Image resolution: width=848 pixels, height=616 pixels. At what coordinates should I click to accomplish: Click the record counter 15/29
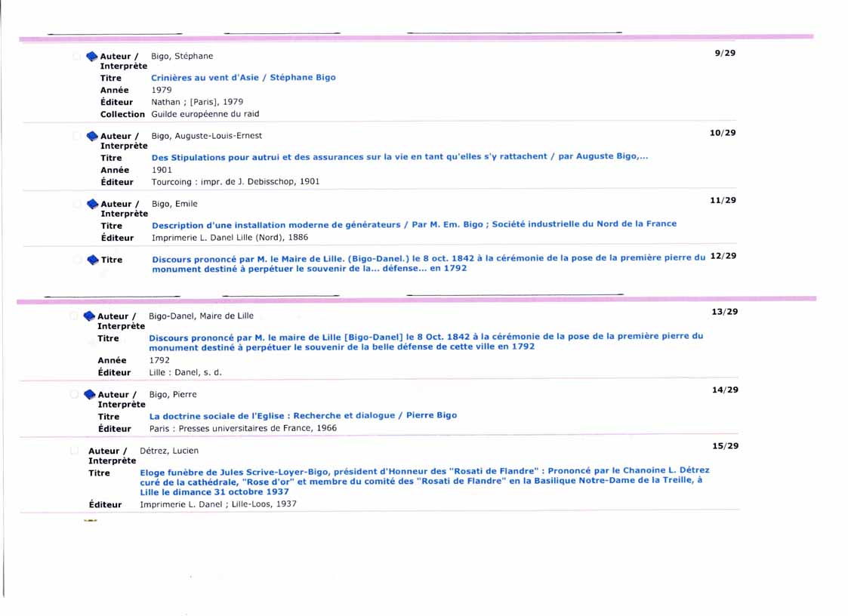(x=725, y=446)
